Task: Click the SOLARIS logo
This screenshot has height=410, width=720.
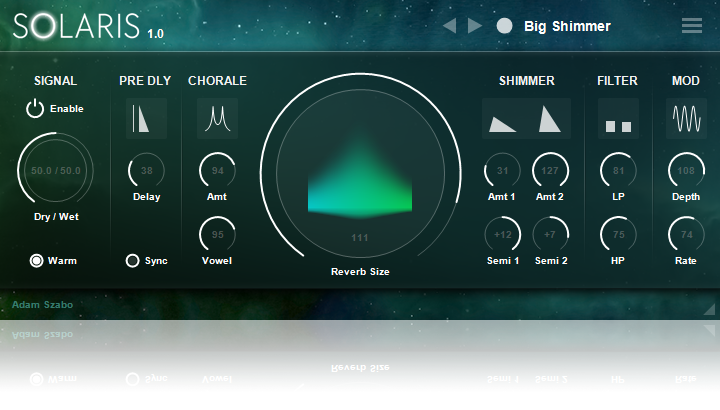Action: tap(76, 26)
